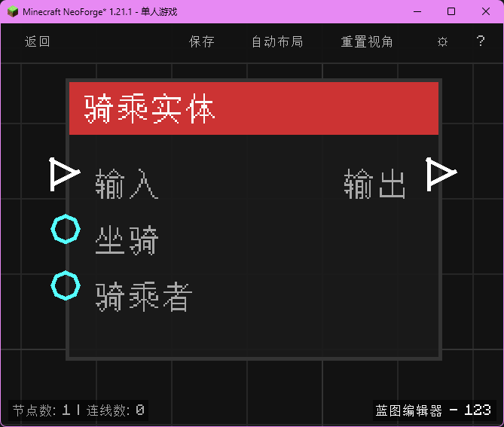Minimize the Minecraft NeoForge window
The image size is (504, 427).
click(x=417, y=11)
